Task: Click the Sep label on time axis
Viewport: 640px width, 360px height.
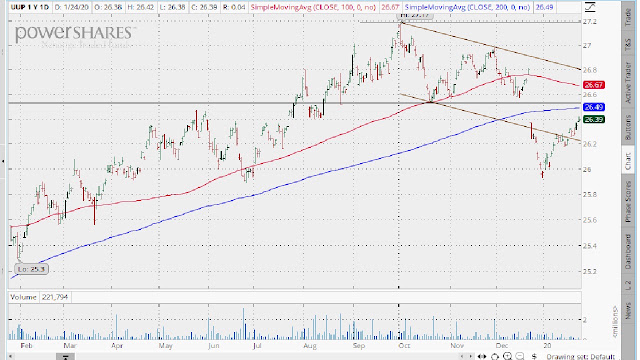Action: coord(359,346)
